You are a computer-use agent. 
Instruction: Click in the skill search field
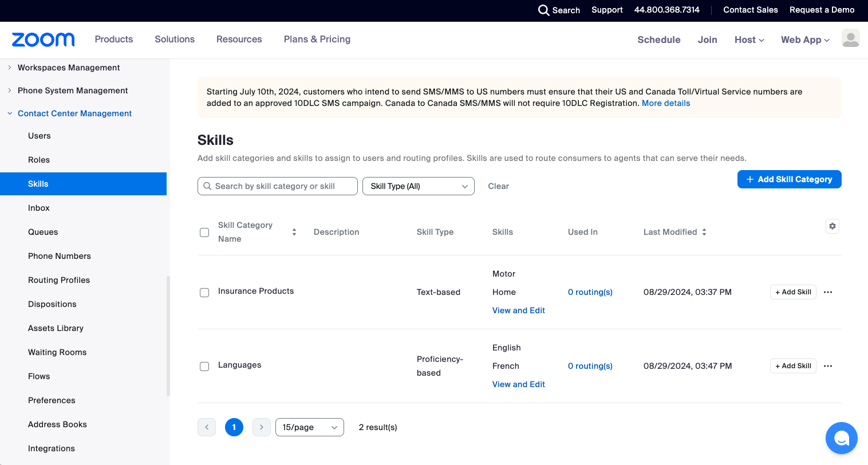278,186
